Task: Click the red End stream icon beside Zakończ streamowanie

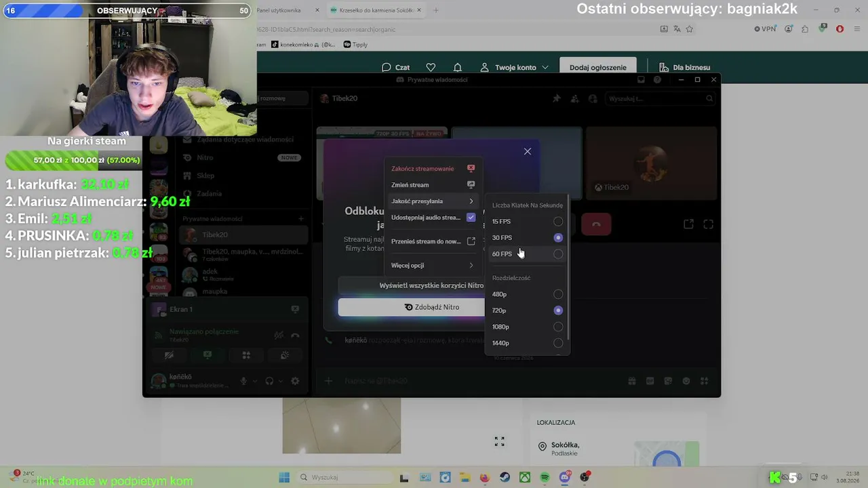Action: [471, 168]
